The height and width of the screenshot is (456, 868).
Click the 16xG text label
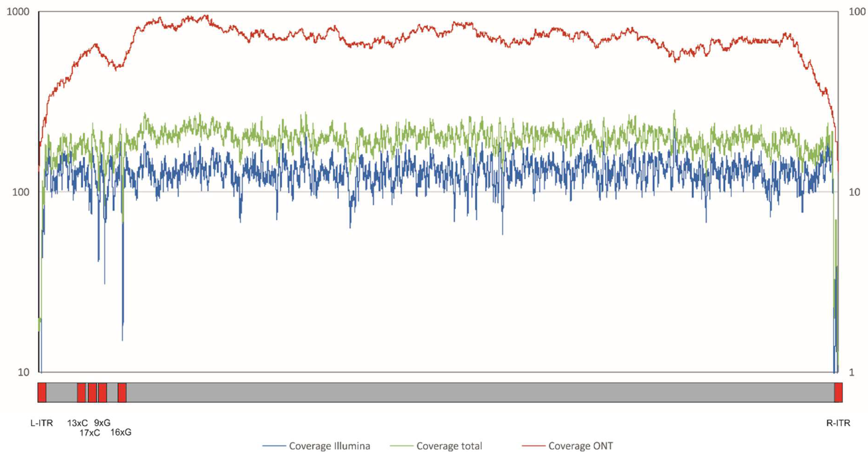click(x=121, y=432)
